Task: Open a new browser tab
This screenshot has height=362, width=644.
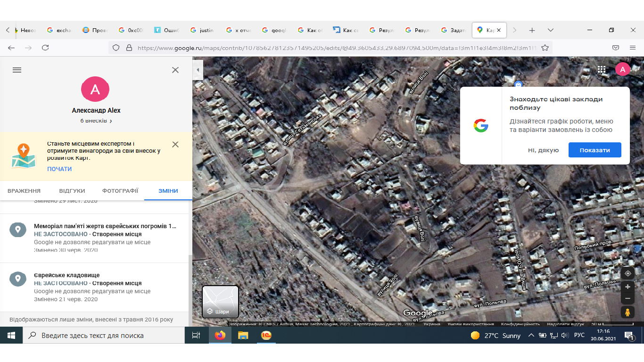Action: tap(532, 30)
